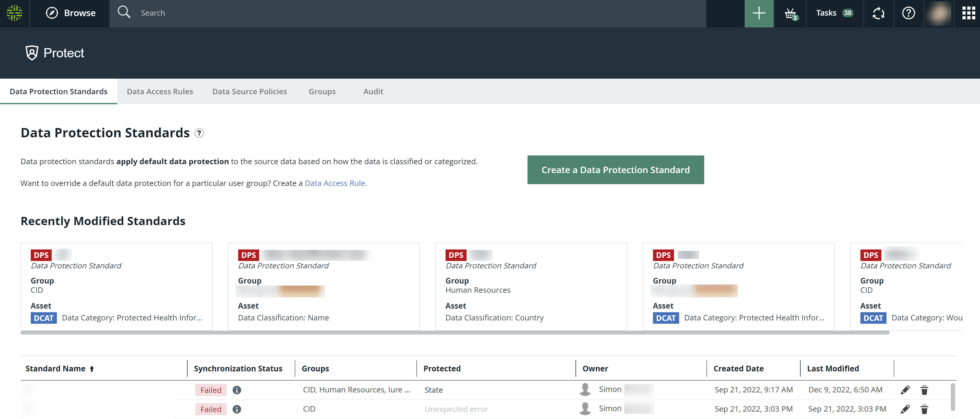
Task: Switch to the Data Access Rules tab
Action: pyautogui.click(x=160, y=91)
